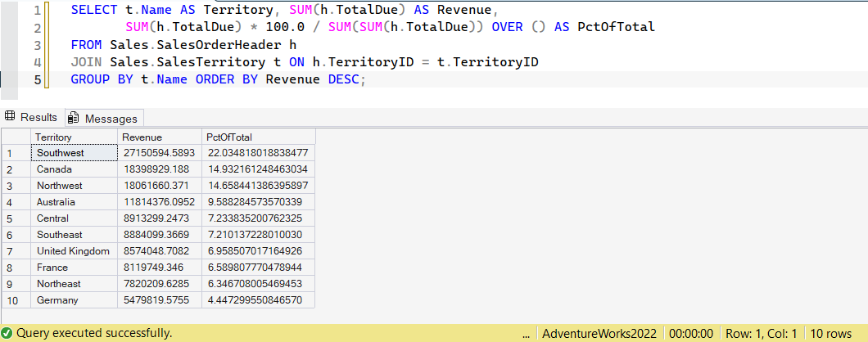Click revenue value 8884099.3669
The width and height of the screenshot is (868, 342).
(x=160, y=235)
